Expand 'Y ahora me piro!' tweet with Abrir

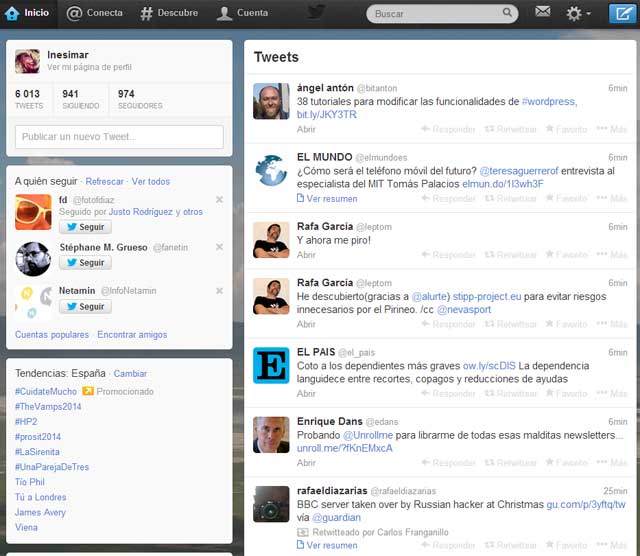click(x=306, y=255)
